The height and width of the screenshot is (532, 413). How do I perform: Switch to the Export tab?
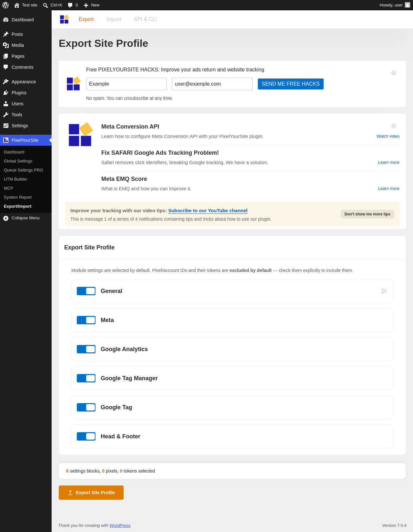tap(86, 19)
